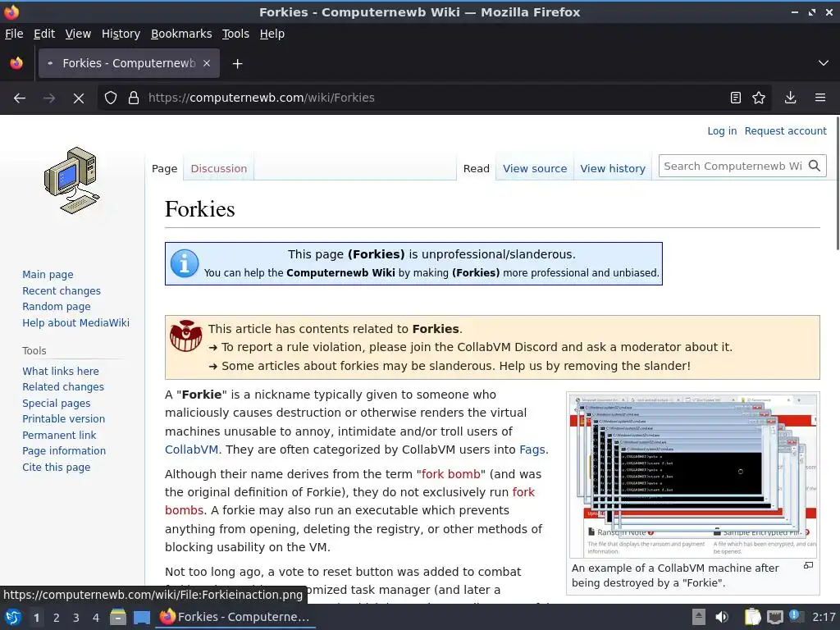Open the File menu
Screen dimensions: 840x630
(14, 34)
